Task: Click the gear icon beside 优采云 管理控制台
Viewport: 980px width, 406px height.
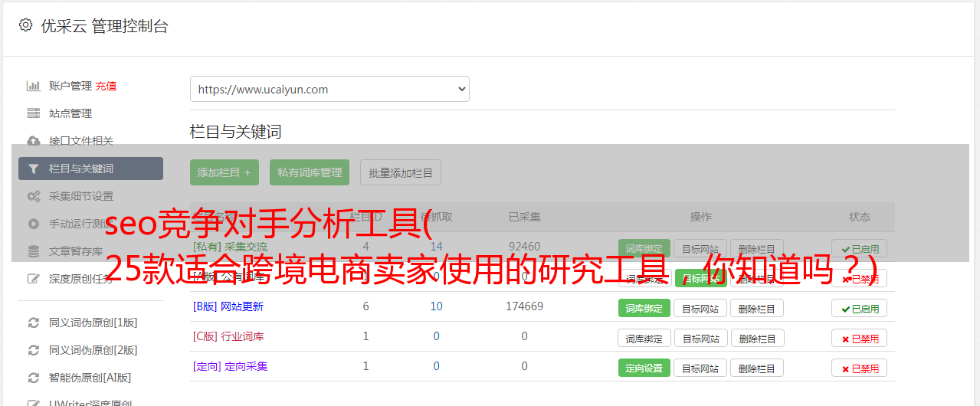Action: 25,25
